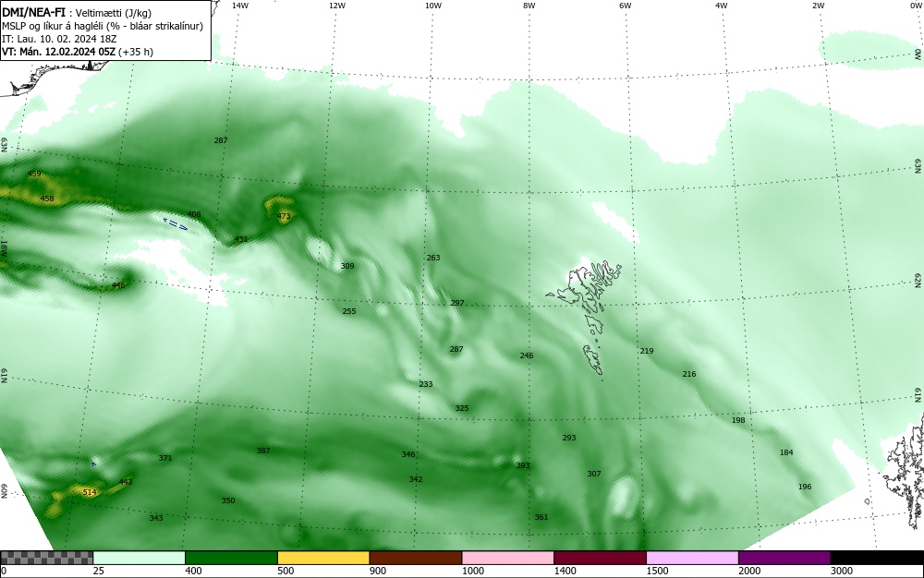Click the light green 25–400 legend swatch

[140, 558]
